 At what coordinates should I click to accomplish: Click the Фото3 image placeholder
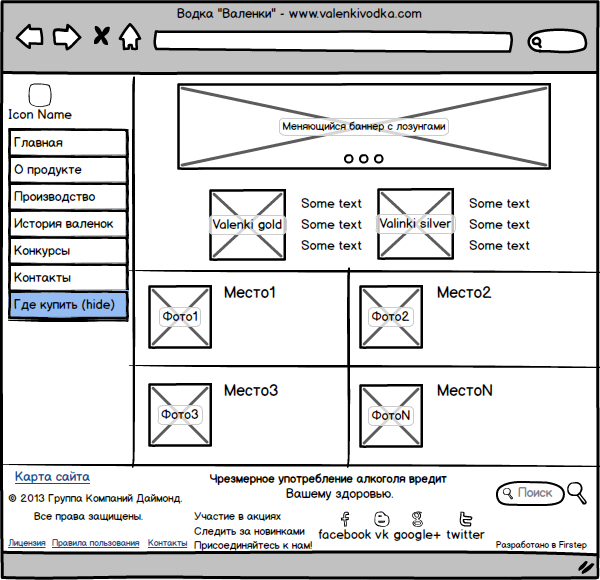coord(180,415)
